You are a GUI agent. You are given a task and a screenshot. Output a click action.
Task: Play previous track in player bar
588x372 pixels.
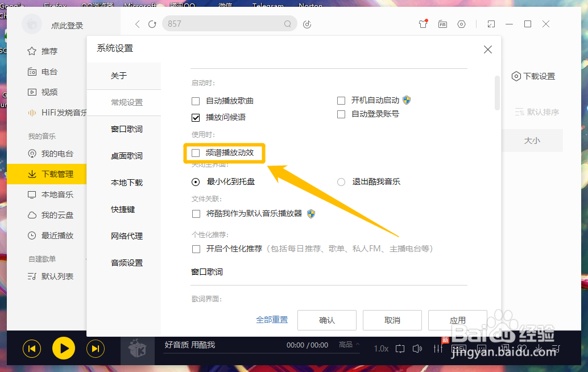pyautogui.click(x=32, y=349)
